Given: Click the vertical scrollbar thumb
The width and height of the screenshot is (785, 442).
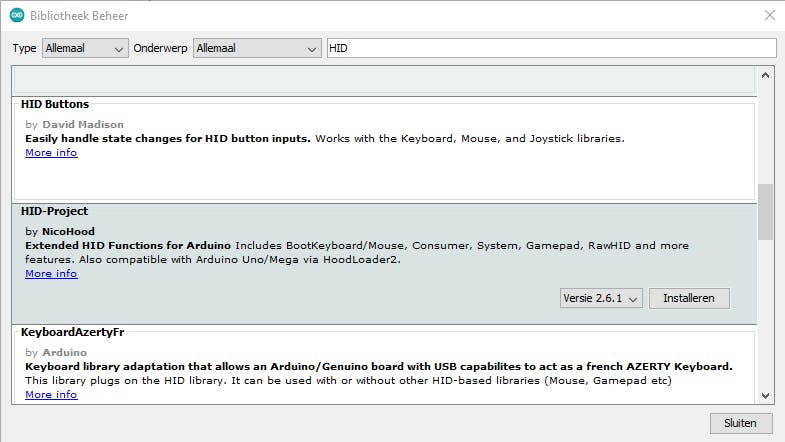Looking at the screenshot, I should (766, 211).
